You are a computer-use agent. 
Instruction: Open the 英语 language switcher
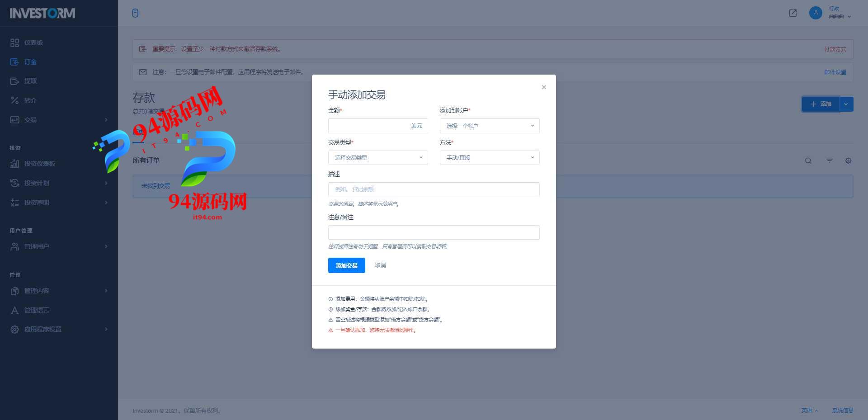(x=810, y=411)
